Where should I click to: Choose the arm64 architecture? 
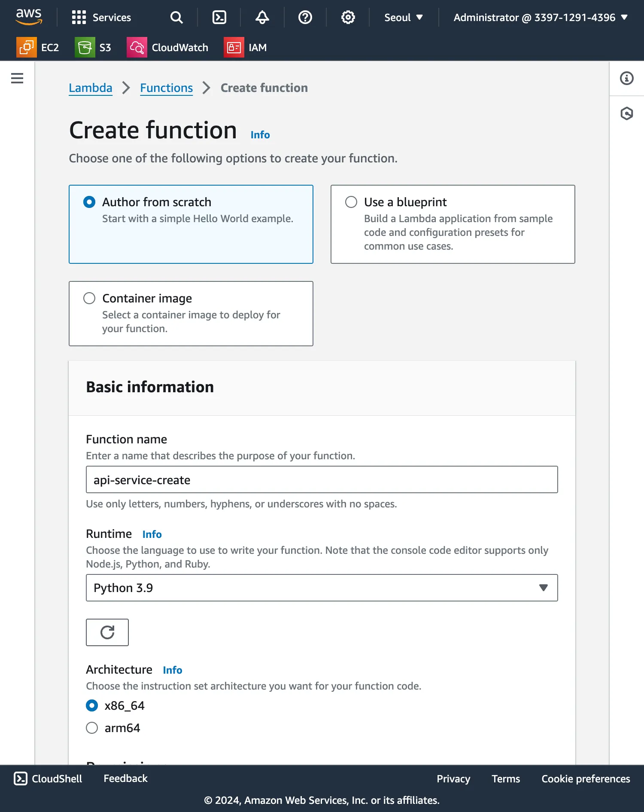coord(92,728)
